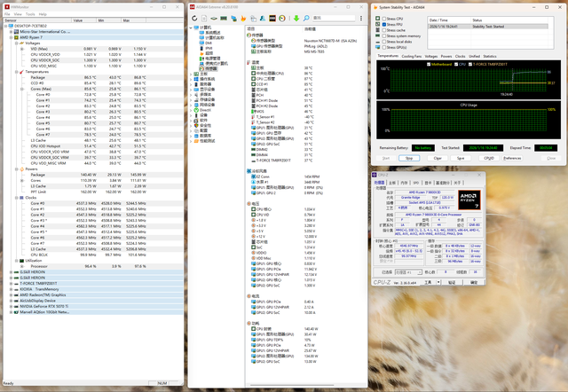Open the Tools menu in HWMonitor
The width and height of the screenshot is (568, 392).
click(31, 14)
